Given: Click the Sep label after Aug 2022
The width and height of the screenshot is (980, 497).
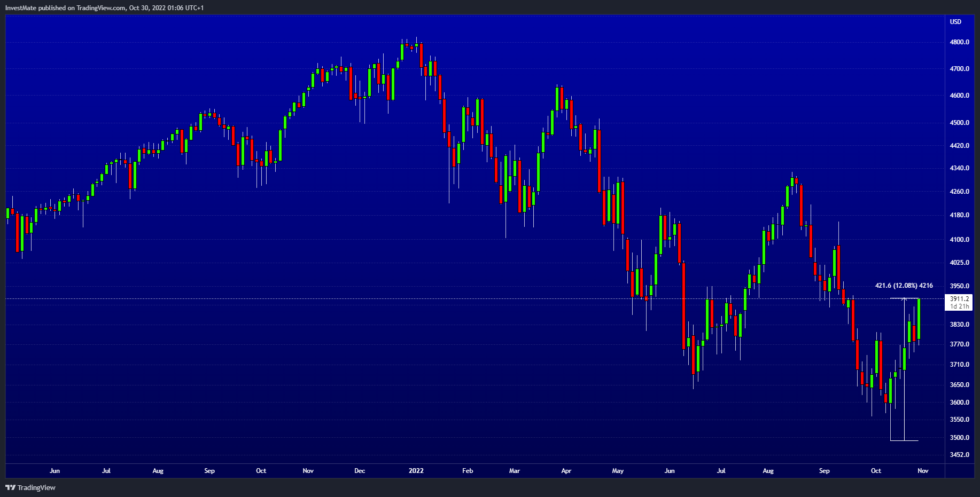Looking at the screenshot, I should 825,471.
